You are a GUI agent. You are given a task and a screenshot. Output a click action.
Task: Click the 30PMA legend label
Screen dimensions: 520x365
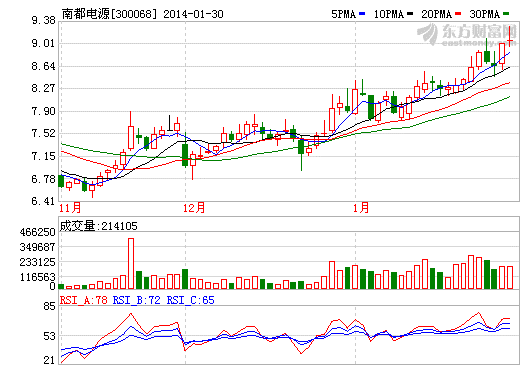pos(485,14)
